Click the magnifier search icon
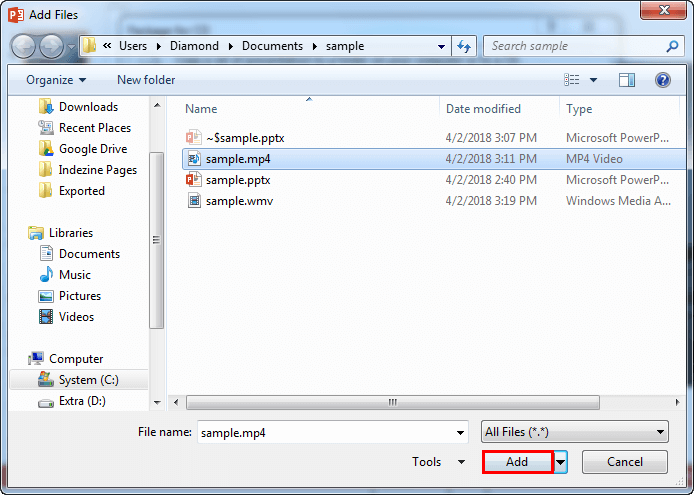The image size is (694, 495). point(672,46)
